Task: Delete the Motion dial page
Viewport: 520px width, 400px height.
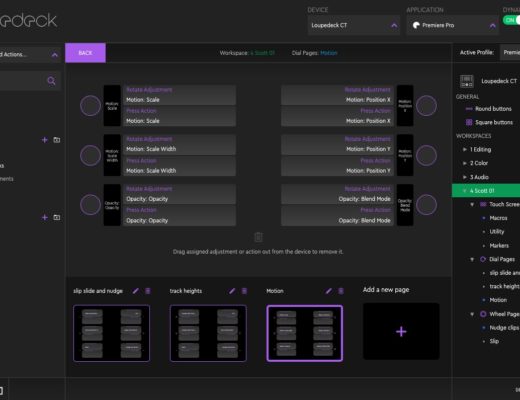Action: 341,291
